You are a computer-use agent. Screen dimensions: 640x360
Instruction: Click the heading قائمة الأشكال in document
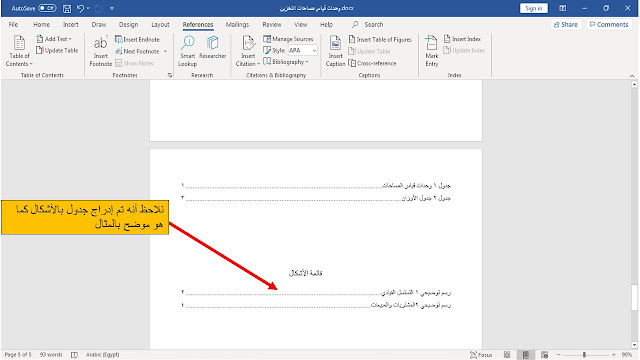306,273
